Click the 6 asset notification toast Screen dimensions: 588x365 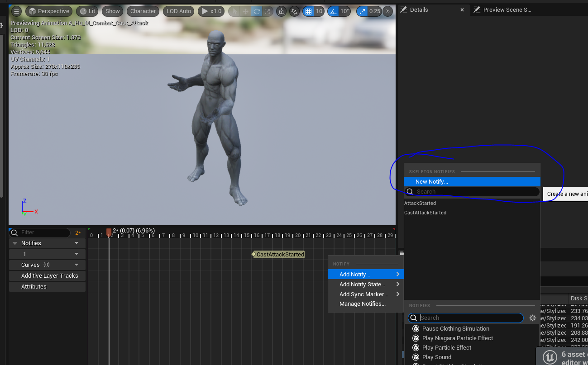[x=562, y=356]
